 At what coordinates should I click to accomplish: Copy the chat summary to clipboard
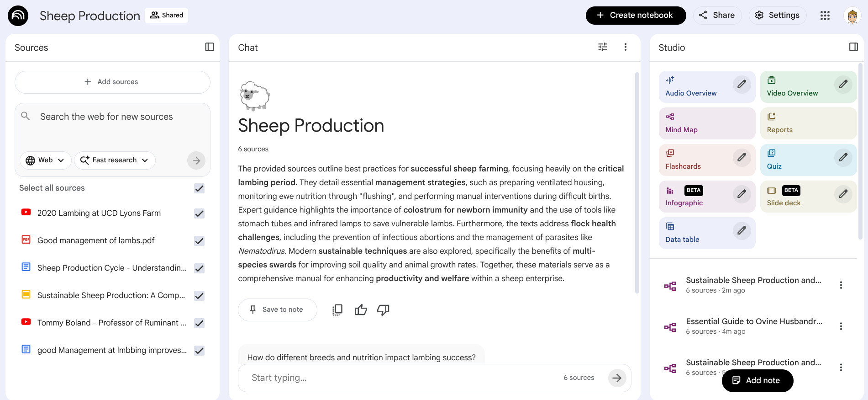pos(337,310)
